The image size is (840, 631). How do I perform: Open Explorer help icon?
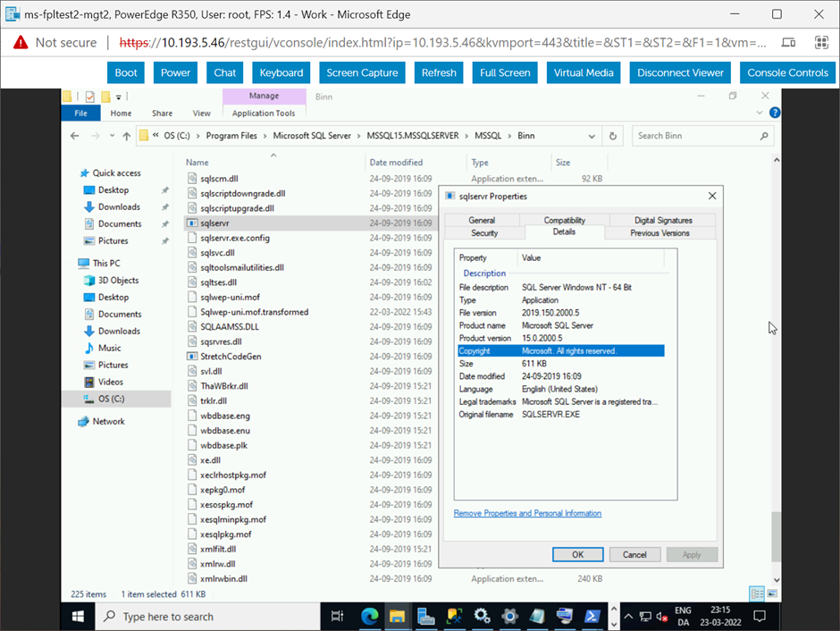pyautogui.click(x=775, y=113)
